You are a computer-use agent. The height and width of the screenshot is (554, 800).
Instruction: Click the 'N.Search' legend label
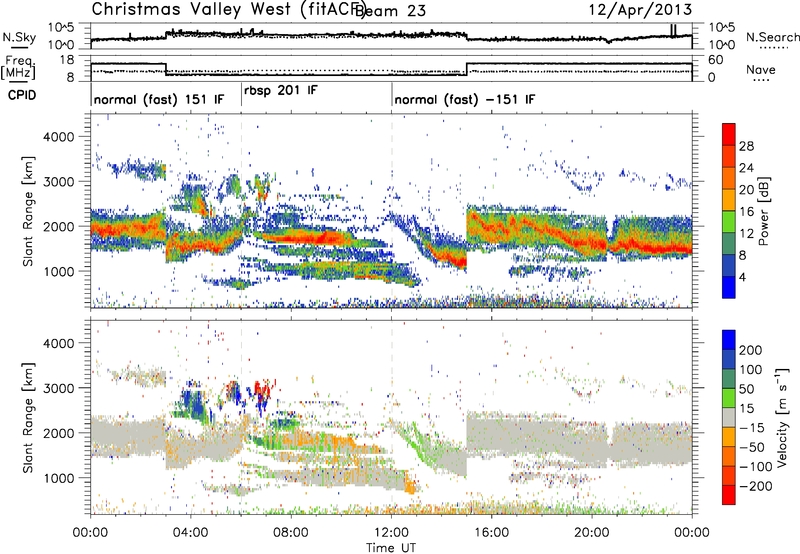(x=772, y=37)
